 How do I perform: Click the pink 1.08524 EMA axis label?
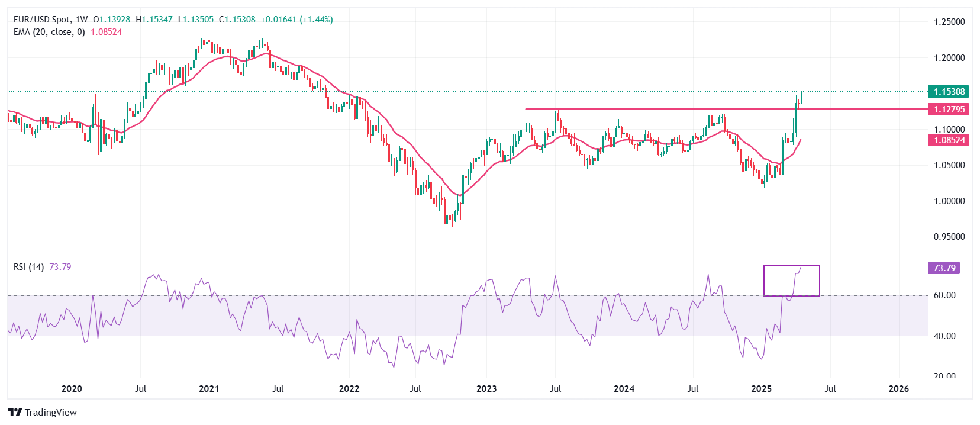tap(949, 140)
